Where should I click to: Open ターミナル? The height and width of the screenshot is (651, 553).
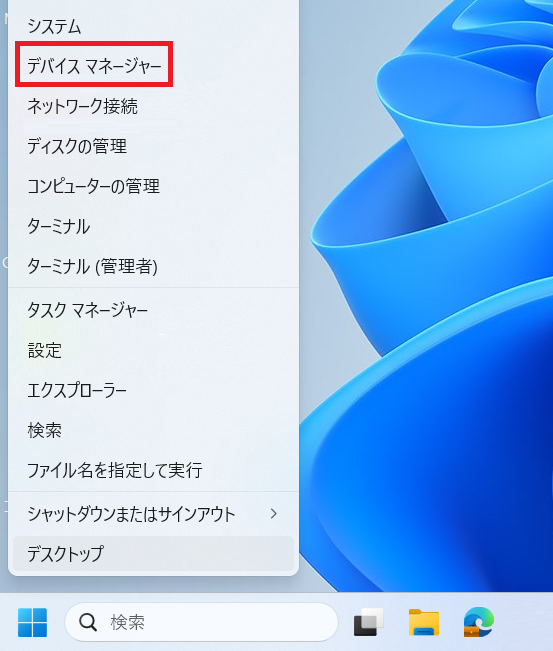[x=153, y=226]
